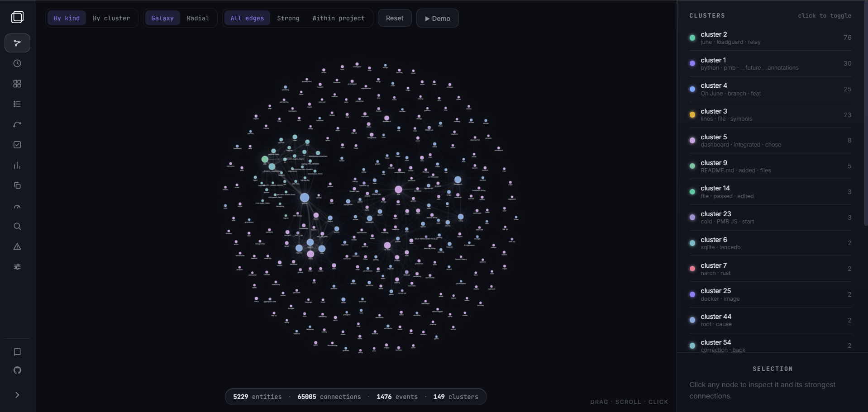The height and width of the screenshot is (412, 868).
Task: Open the four-square grid sidebar icon
Action: [17, 84]
